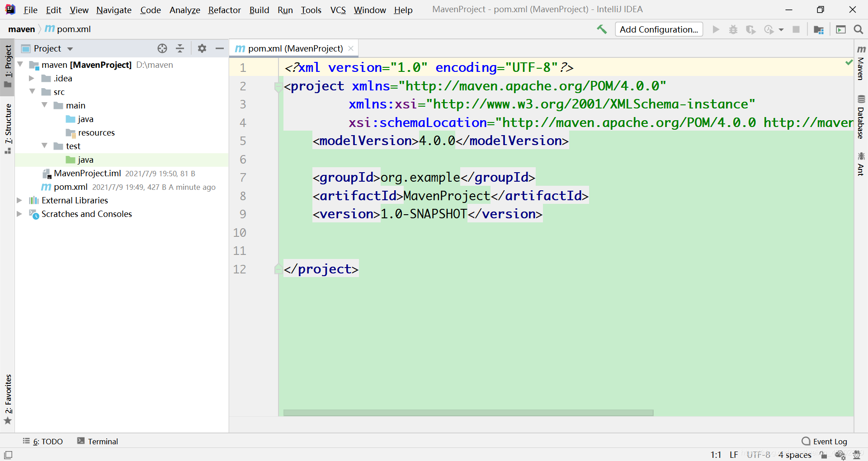Expand Scratches and Consoles node

point(19,214)
